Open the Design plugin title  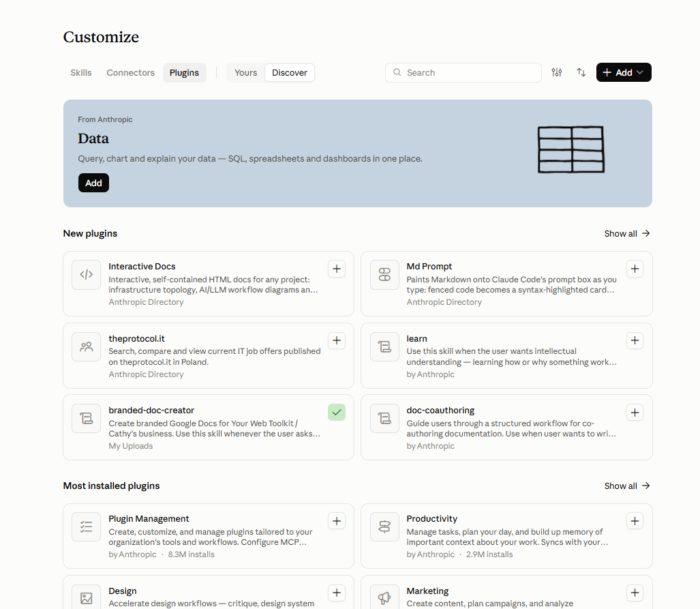tap(122, 591)
